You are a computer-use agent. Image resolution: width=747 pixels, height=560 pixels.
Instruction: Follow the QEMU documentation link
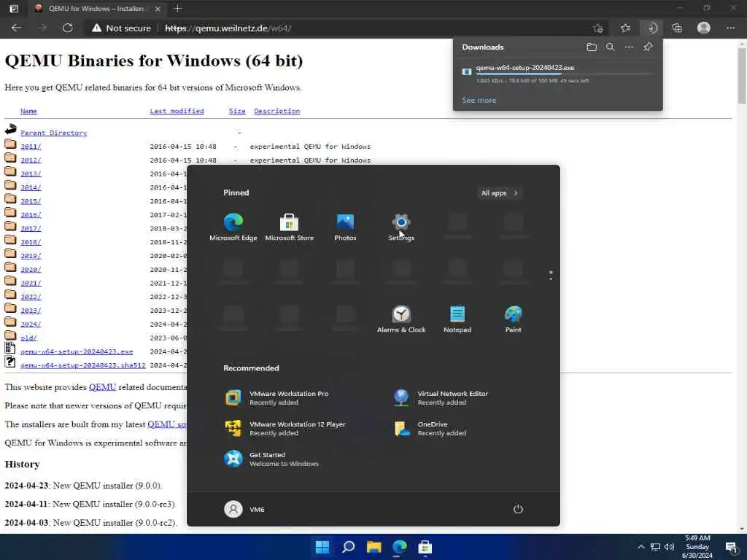pos(102,386)
